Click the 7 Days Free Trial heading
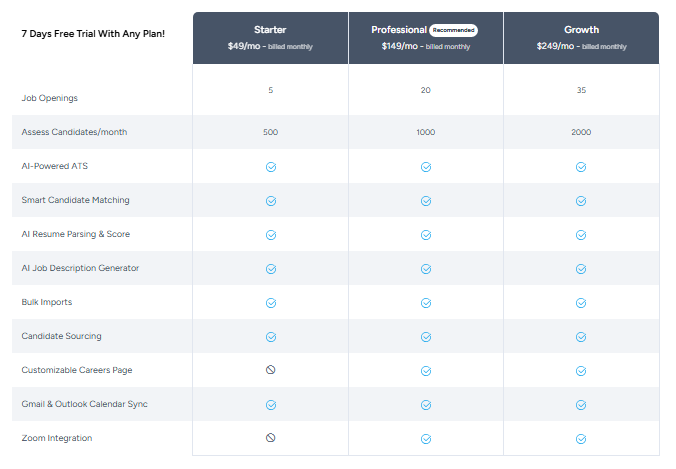The width and height of the screenshot is (676, 469). pos(93,32)
